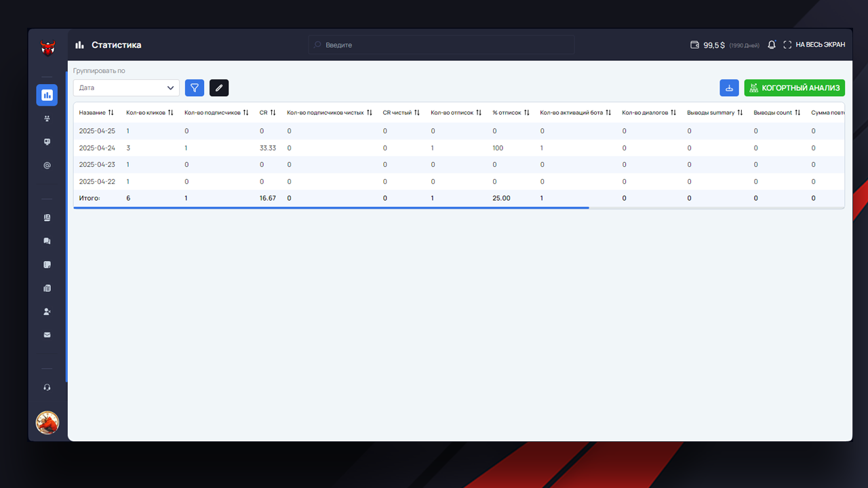Open the @ mentions sidebar icon
868x488 pixels.
tap(47, 165)
